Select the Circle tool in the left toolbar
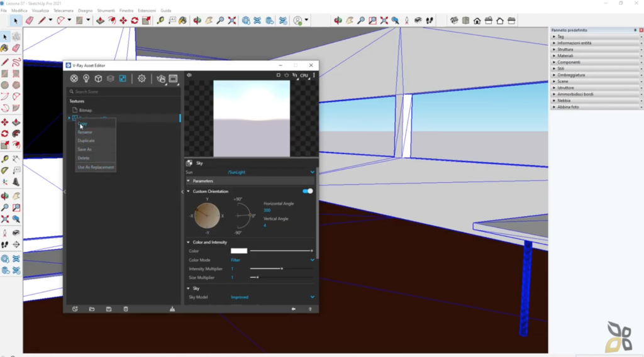Screen dimensions: 644x357 [5, 85]
